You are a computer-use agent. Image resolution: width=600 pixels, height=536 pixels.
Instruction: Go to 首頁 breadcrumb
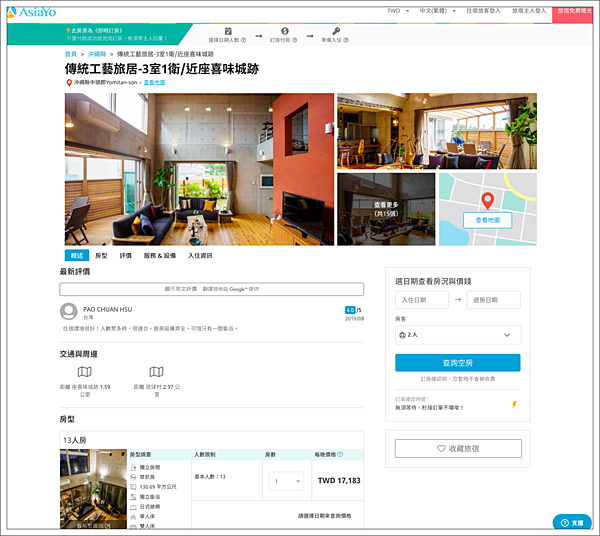71,54
